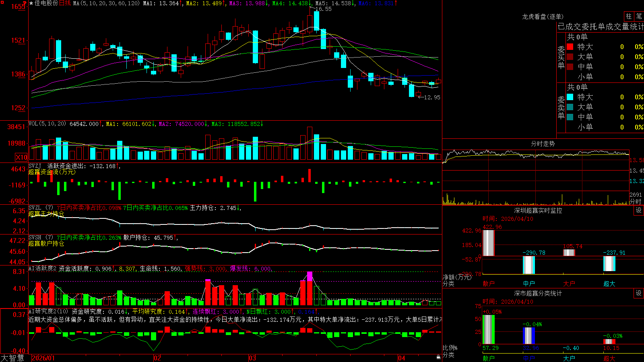Screen dimensions: 644x362
Task: Open 设 settings for 深圳超赢实时监控
Action: click(639, 210)
